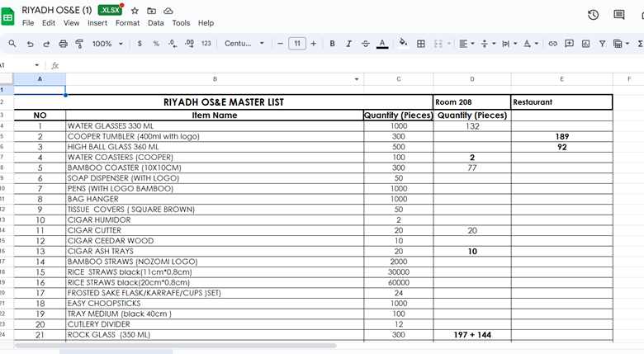
Task: Open the search menus magnifier tool
Action: tap(12, 44)
